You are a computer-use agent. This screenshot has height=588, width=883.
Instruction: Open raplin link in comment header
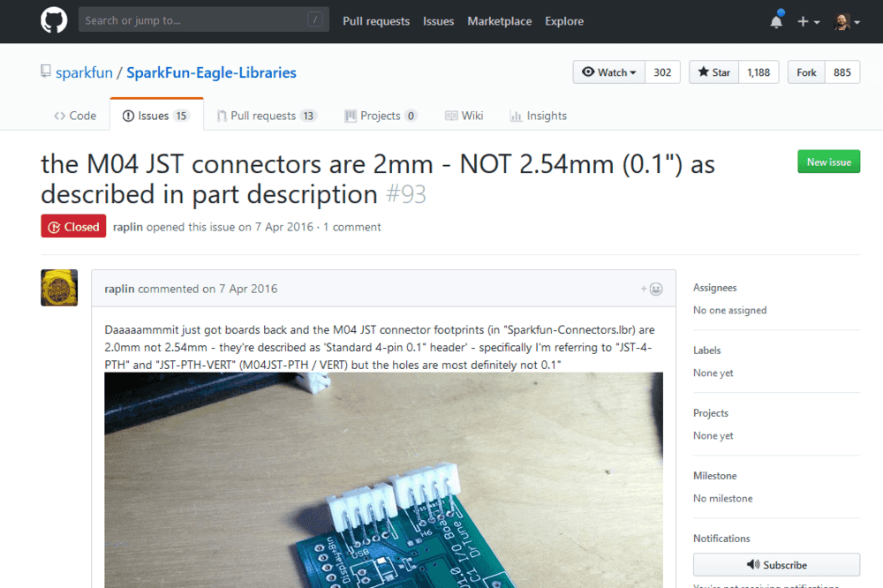119,289
